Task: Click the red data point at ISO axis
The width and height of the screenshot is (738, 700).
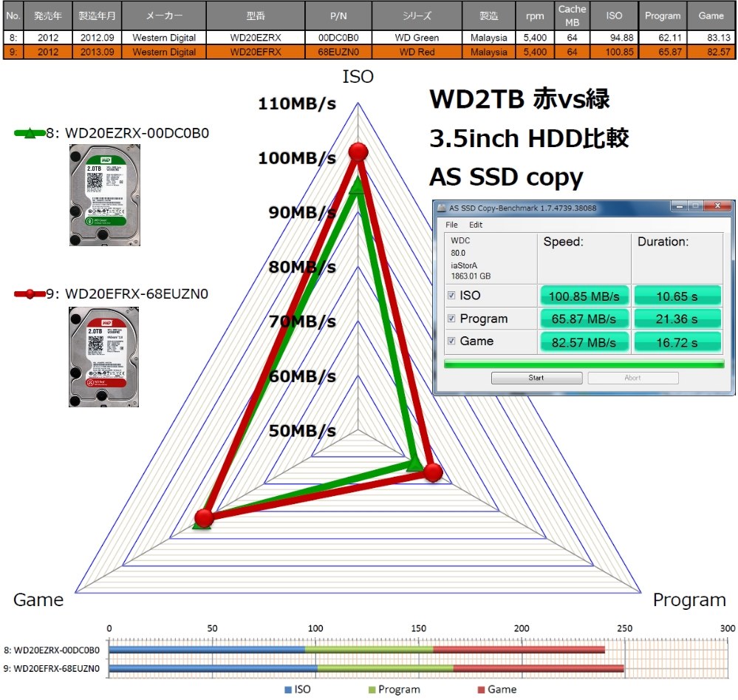Action: [358, 152]
